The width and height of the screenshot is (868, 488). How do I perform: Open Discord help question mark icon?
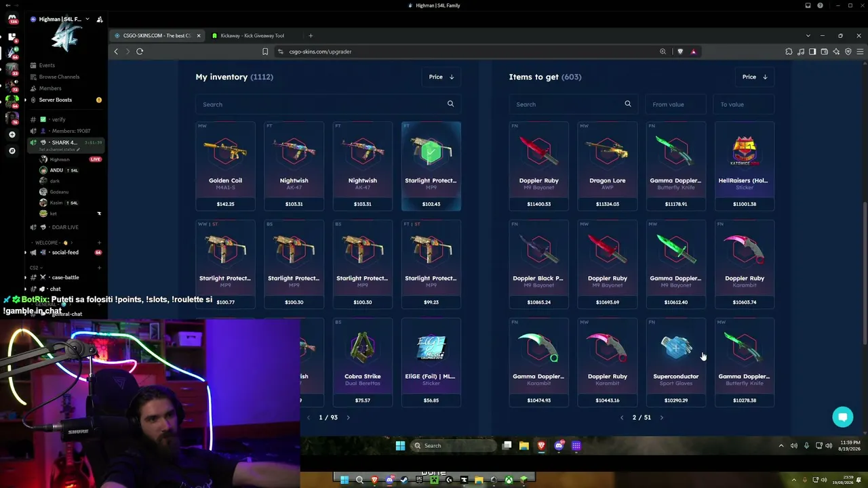[820, 5]
